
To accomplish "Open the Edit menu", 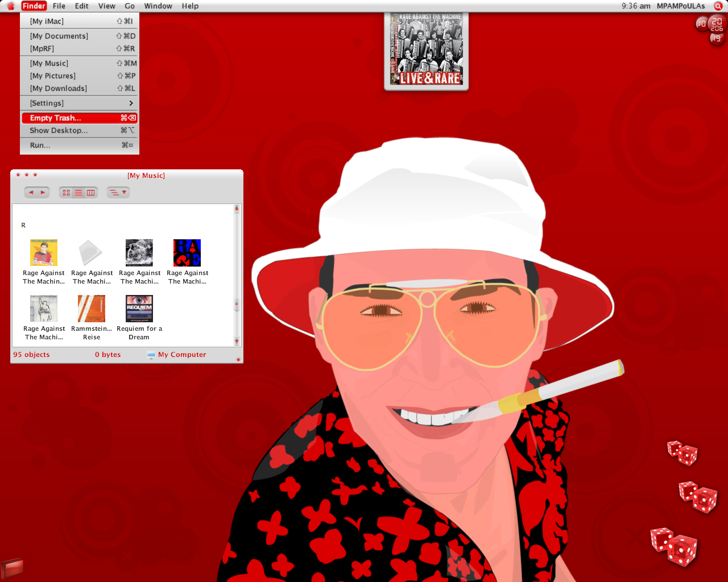I will tap(82, 6).
